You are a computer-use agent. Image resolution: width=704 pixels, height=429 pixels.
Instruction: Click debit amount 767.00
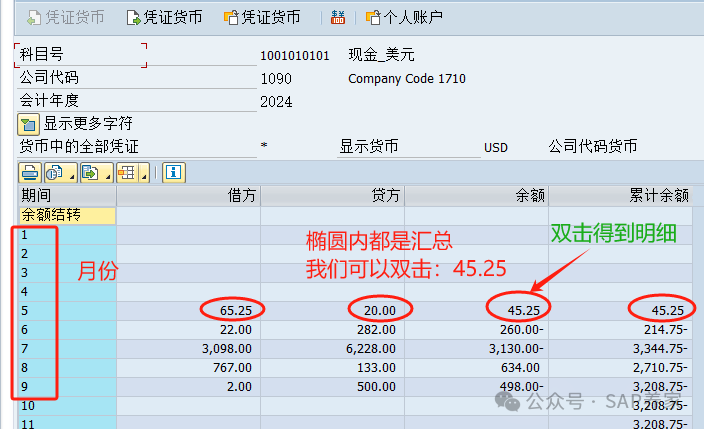[232, 368]
